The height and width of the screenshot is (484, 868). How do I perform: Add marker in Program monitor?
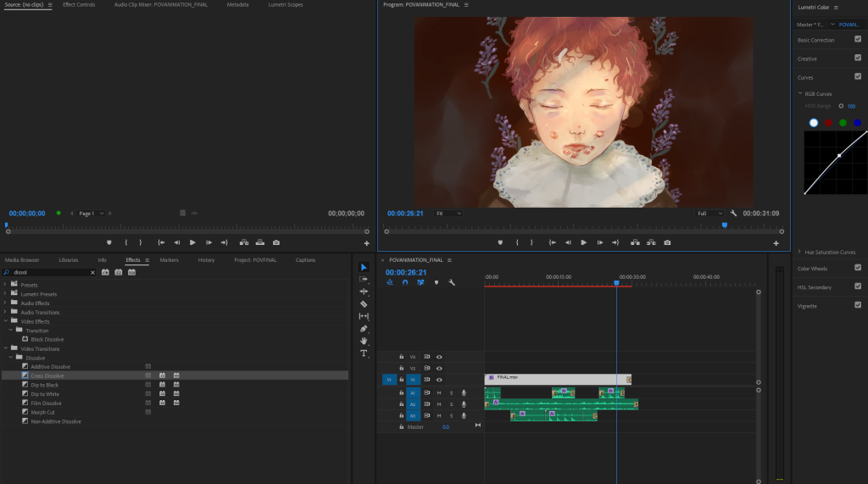coord(500,242)
